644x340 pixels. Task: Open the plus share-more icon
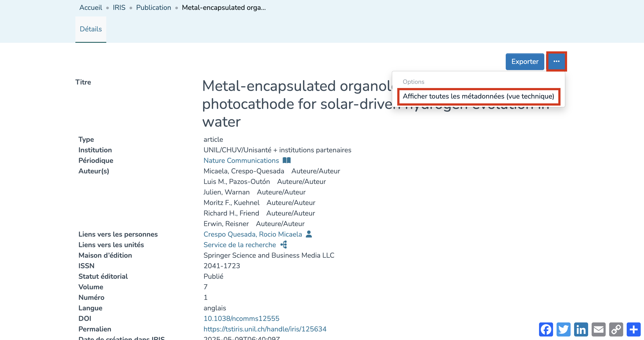[633, 329]
